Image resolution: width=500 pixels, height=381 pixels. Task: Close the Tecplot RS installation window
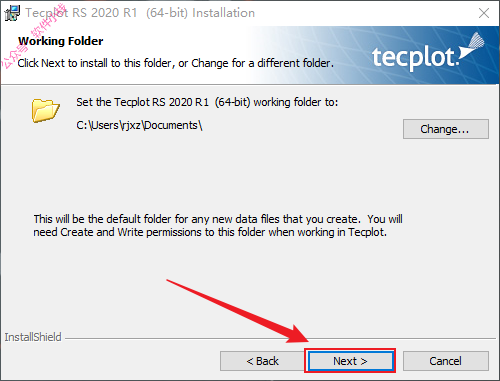484,13
